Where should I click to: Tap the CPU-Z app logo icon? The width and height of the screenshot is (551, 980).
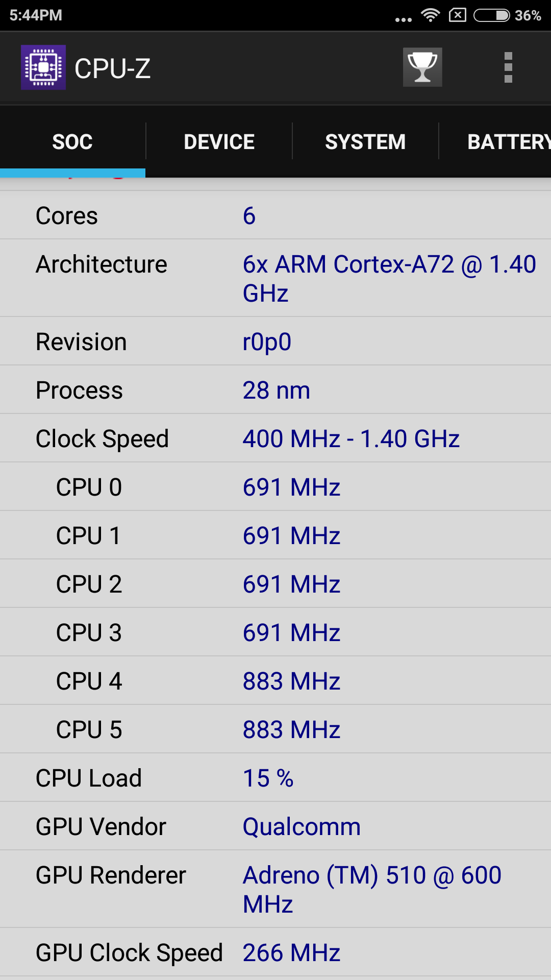pyautogui.click(x=43, y=67)
